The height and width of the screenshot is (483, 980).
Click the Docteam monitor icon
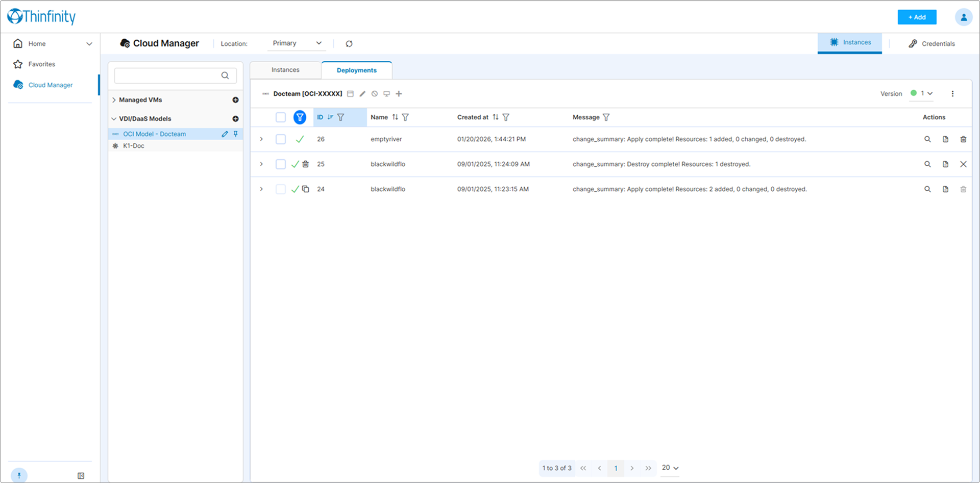pyautogui.click(x=386, y=94)
